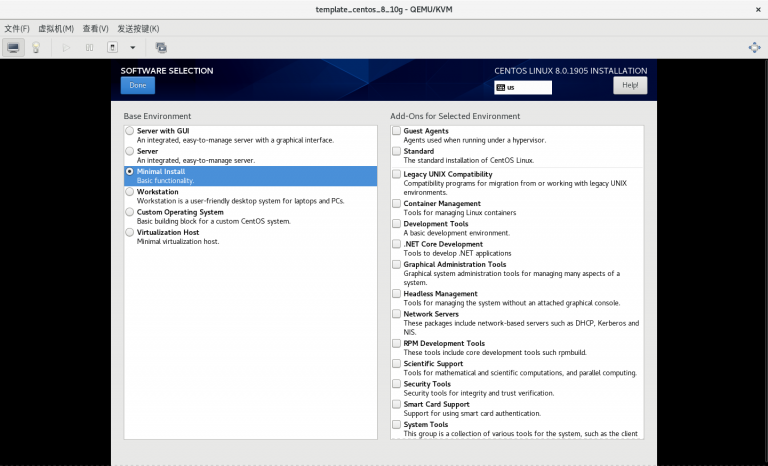Enable the Smart Card Support checkbox
768x466 pixels.
396,404
